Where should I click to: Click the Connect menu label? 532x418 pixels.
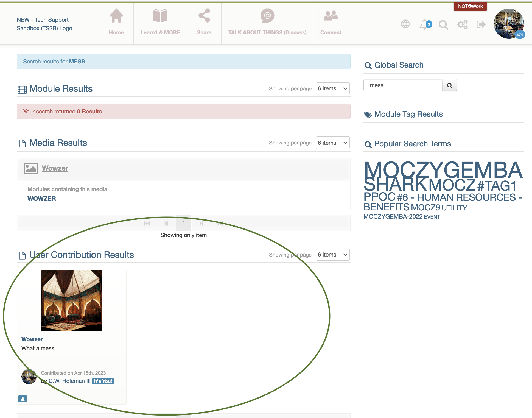pyautogui.click(x=331, y=32)
